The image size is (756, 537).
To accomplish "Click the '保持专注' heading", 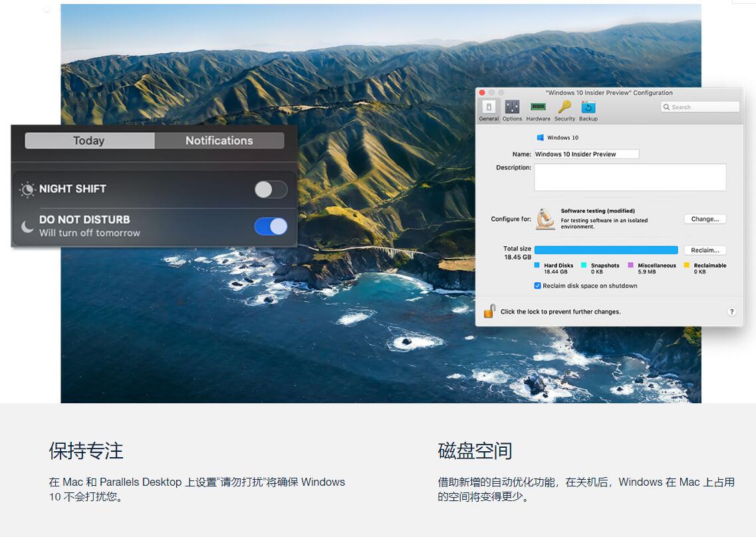I will (x=86, y=450).
